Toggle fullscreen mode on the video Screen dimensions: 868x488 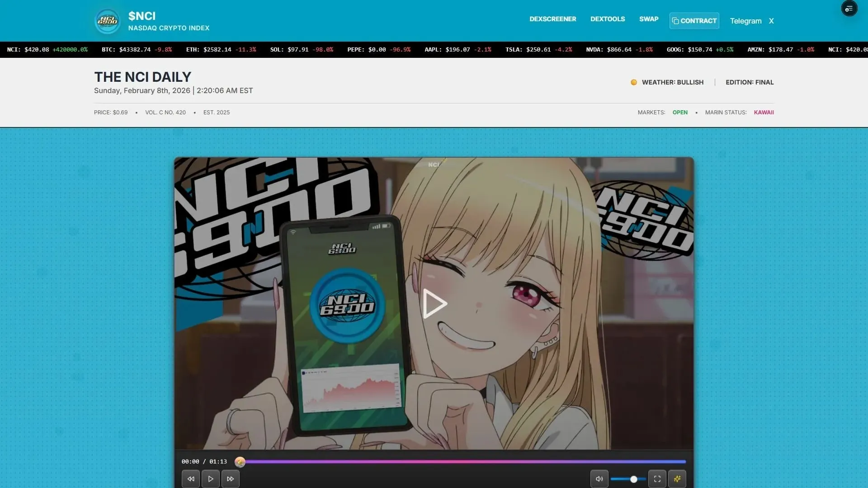point(657,479)
